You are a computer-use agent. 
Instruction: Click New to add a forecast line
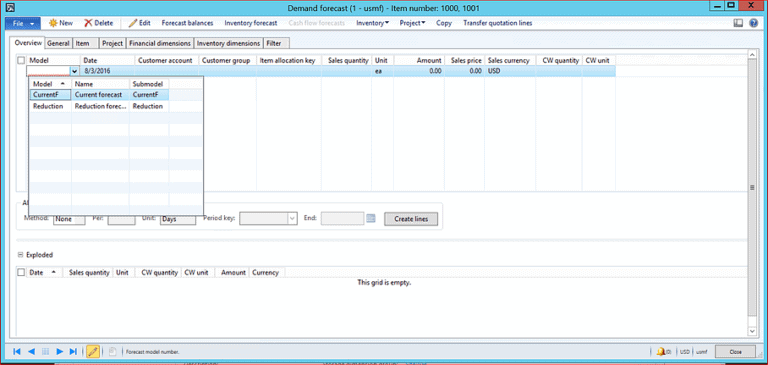(x=61, y=23)
